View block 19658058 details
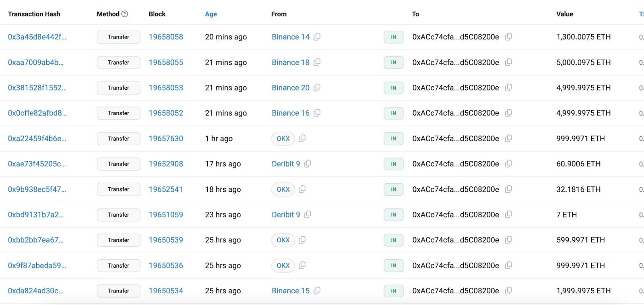 tap(166, 37)
